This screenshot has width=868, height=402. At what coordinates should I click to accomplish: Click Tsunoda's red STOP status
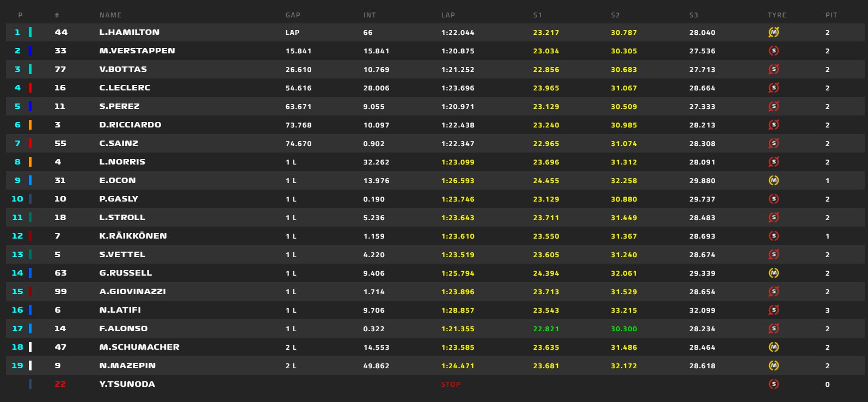pyautogui.click(x=451, y=385)
